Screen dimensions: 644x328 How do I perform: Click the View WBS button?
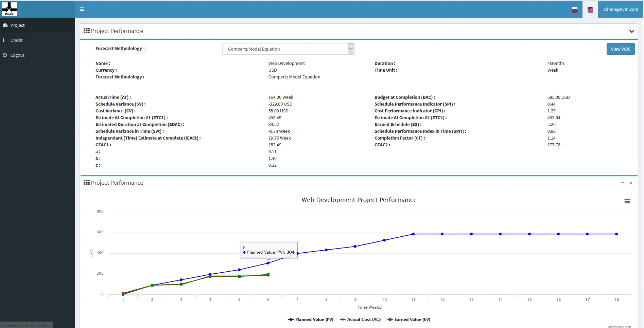(621, 49)
